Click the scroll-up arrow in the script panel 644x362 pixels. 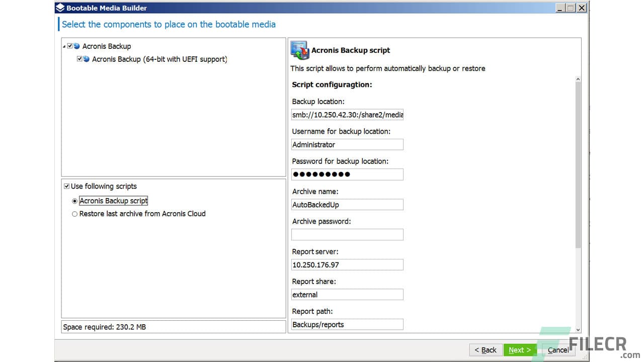point(578,79)
